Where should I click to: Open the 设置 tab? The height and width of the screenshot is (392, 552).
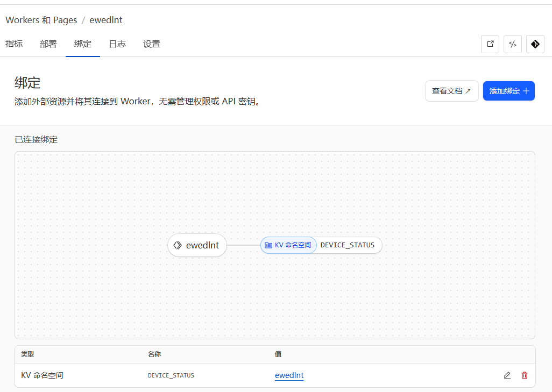tap(152, 44)
